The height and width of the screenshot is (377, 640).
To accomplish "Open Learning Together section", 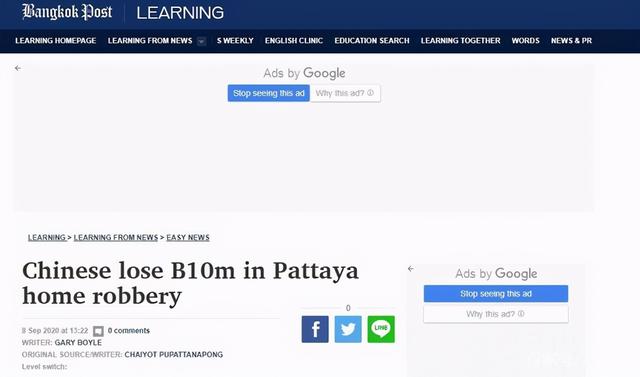I will [x=460, y=41].
